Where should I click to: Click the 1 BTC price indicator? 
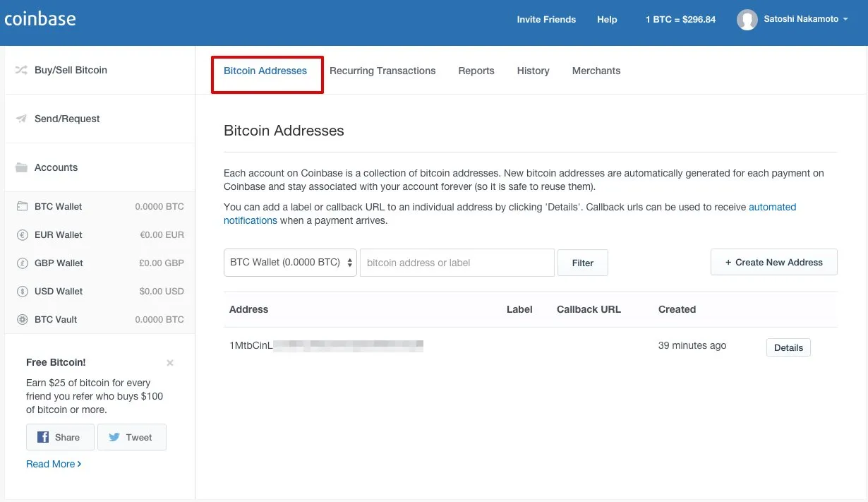click(680, 19)
